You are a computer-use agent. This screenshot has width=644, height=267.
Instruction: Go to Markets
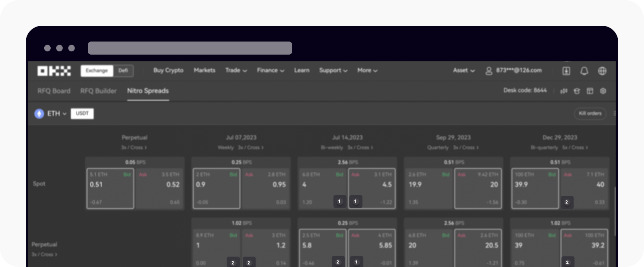click(204, 70)
